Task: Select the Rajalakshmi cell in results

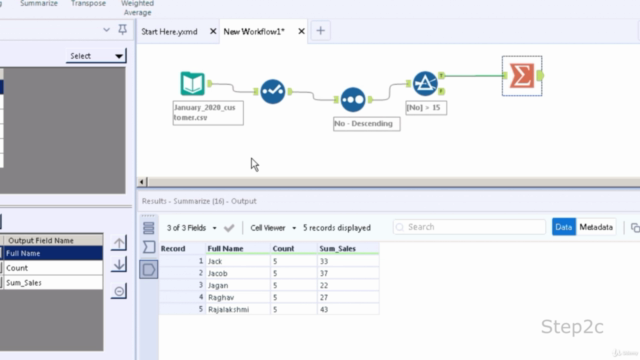Action: pyautogui.click(x=238, y=309)
